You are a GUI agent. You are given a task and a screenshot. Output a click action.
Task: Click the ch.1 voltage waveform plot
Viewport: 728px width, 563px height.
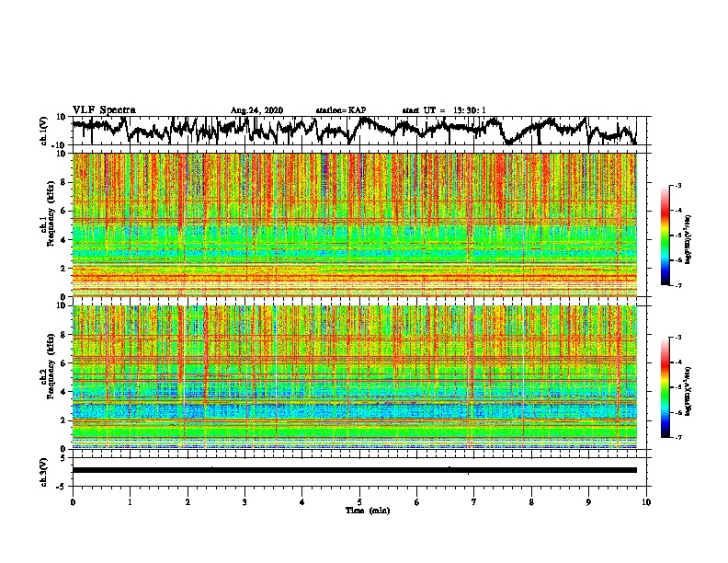click(354, 131)
